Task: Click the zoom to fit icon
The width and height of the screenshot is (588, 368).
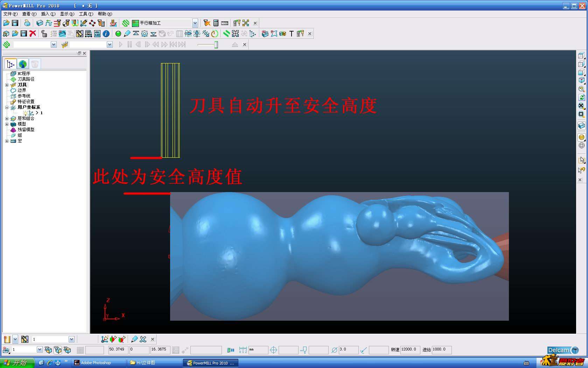Action: point(581,106)
